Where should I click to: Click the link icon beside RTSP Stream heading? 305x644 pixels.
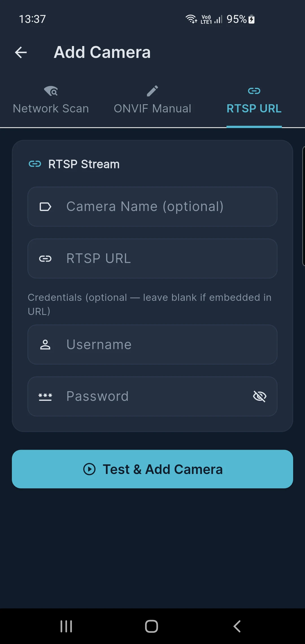(x=35, y=164)
